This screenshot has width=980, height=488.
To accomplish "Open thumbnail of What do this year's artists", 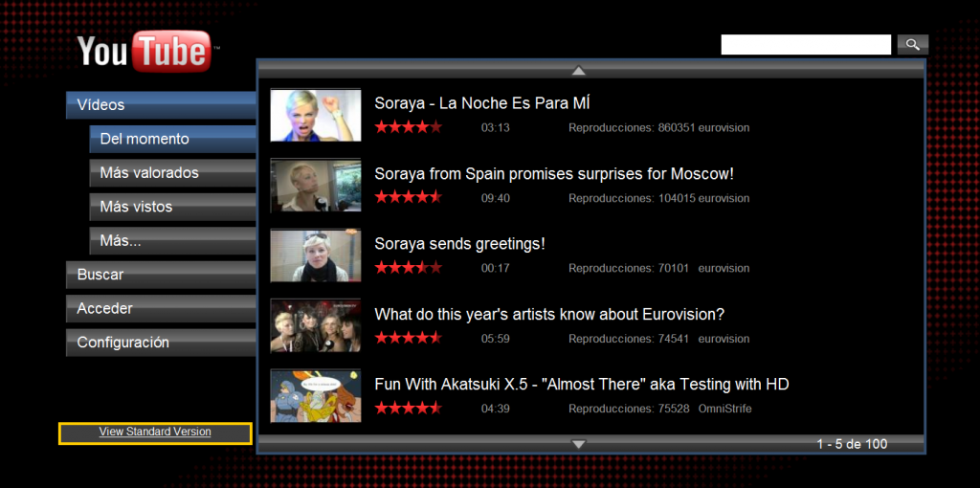I will tap(316, 325).
